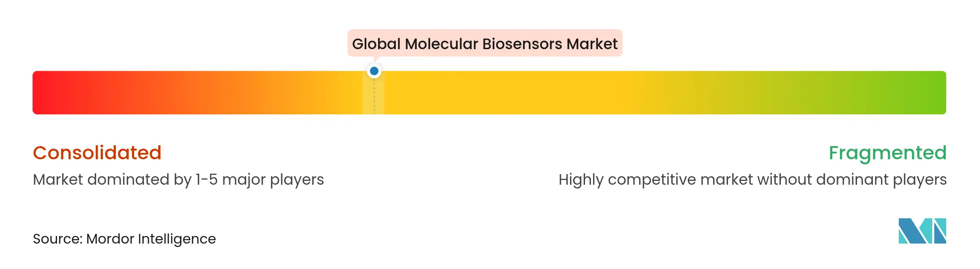This screenshot has width=980, height=269.
Task: Click the blue marker dot on the bar
Action: click(374, 71)
